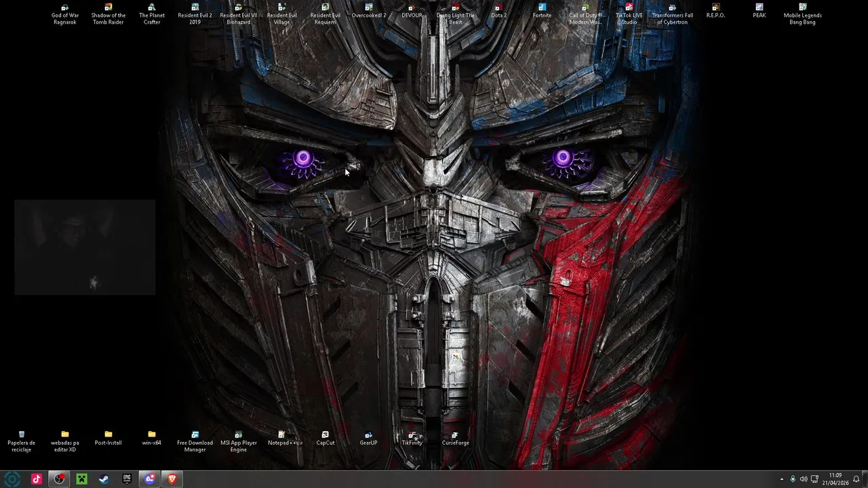The height and width of the screenshot is (488, 868).
Task: Click the dark webcam preview thumbnail
Action: [85, 247]
